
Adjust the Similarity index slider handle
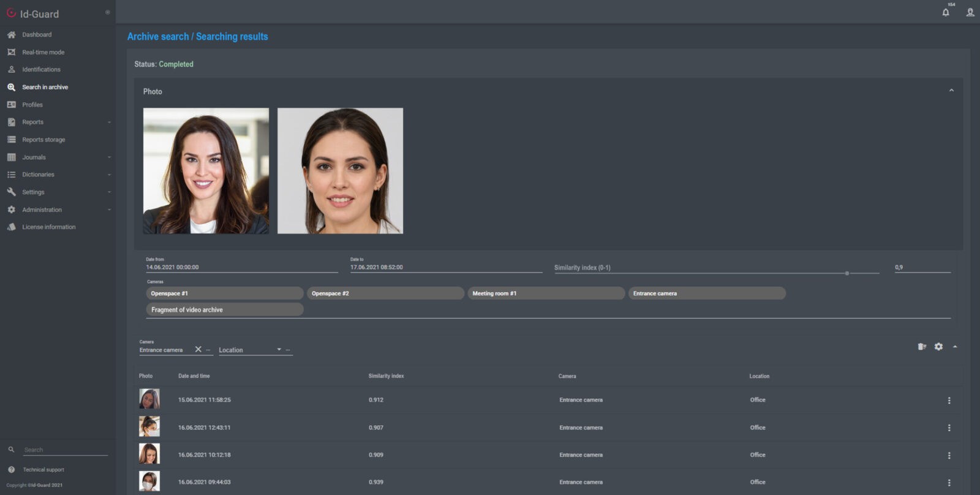(847, 273)
